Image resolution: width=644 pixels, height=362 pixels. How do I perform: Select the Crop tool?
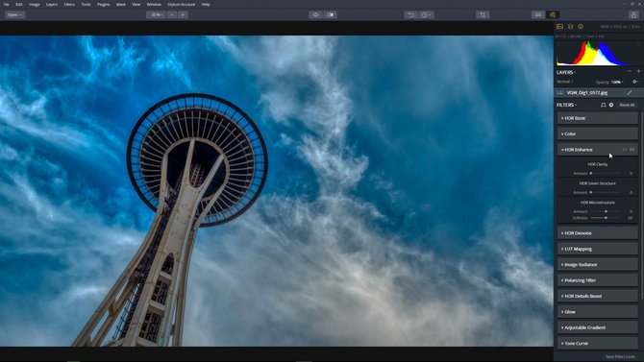point(483,14)
